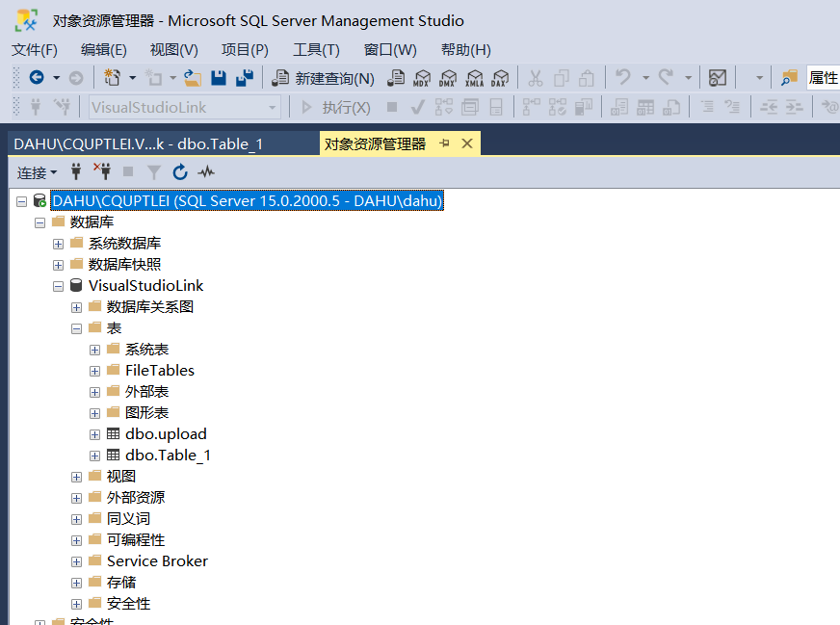Select the DAHU\CQUPTLEI server tree item
The image size is (840, 625).
pyautogui.click(x=247, y=201)
